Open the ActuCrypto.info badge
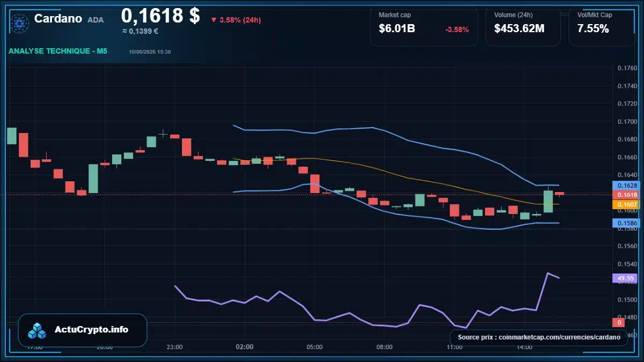This screenshot has height=362, width=644. [83, 330]
